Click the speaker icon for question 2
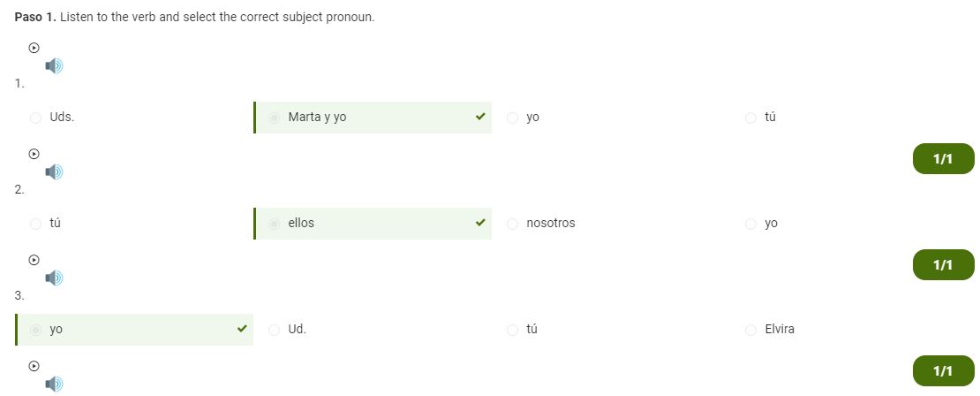Viewport: 980px width, 396px height. [54, 172]
